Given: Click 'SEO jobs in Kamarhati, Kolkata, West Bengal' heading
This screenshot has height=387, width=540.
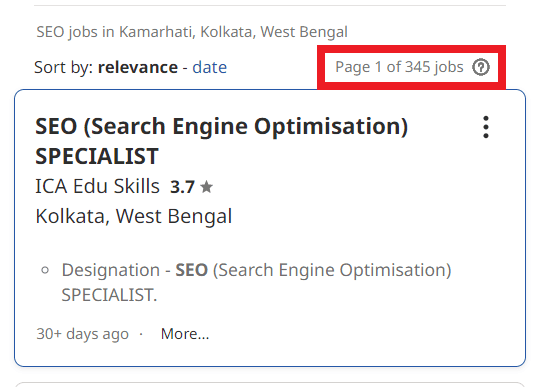Looking at the screenshot, I should pyautogui.click(x=192, y=32).
